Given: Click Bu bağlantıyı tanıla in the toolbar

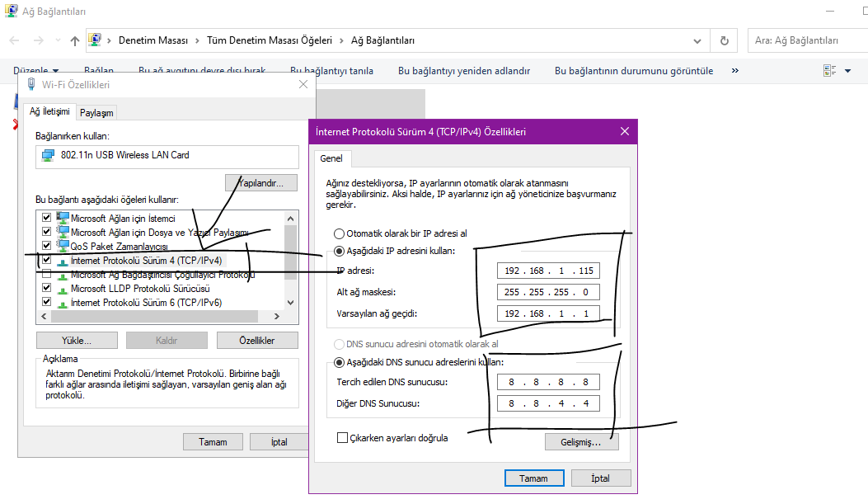Looking at the screenshot, I should [331, 71].
